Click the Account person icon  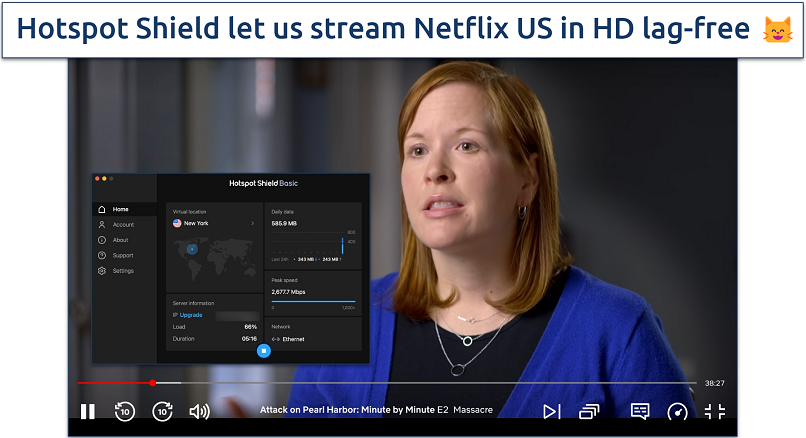102,225
